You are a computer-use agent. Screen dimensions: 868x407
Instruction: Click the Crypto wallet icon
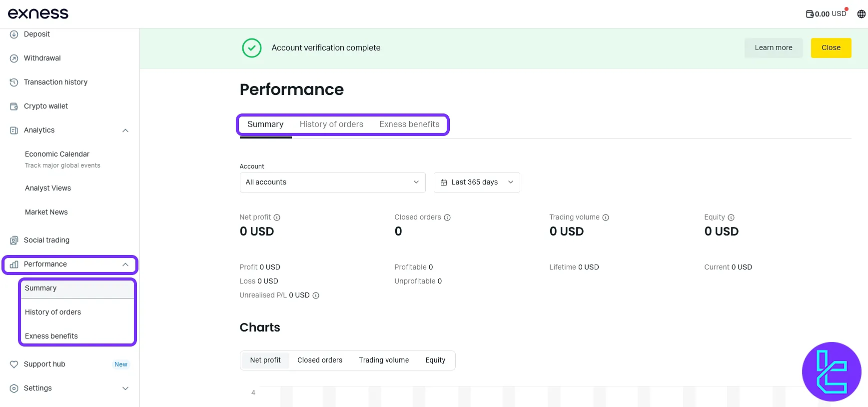14,106
